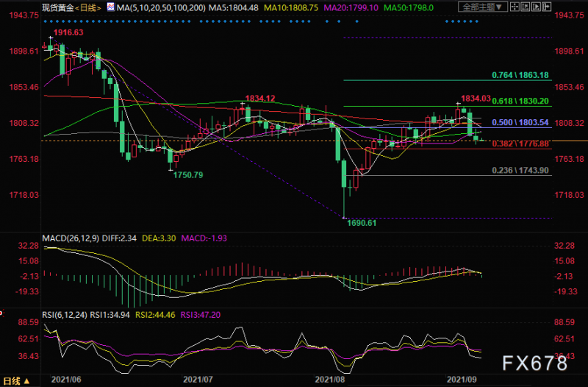Screen dimensions: 588x387
Task: Click the 2021/07 date axis label
Action: pos(198,380)
